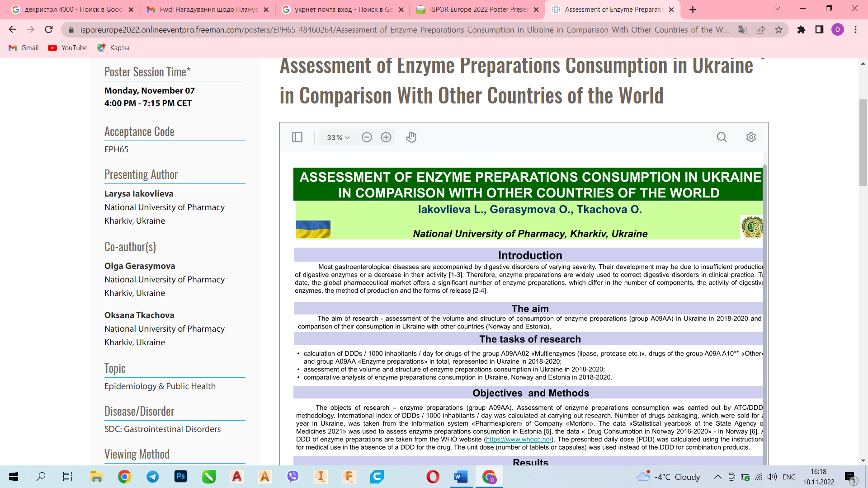868x488 pixels.
Task: Open volume control in tray
Action: pyautogui.click(x=772, y=477)
